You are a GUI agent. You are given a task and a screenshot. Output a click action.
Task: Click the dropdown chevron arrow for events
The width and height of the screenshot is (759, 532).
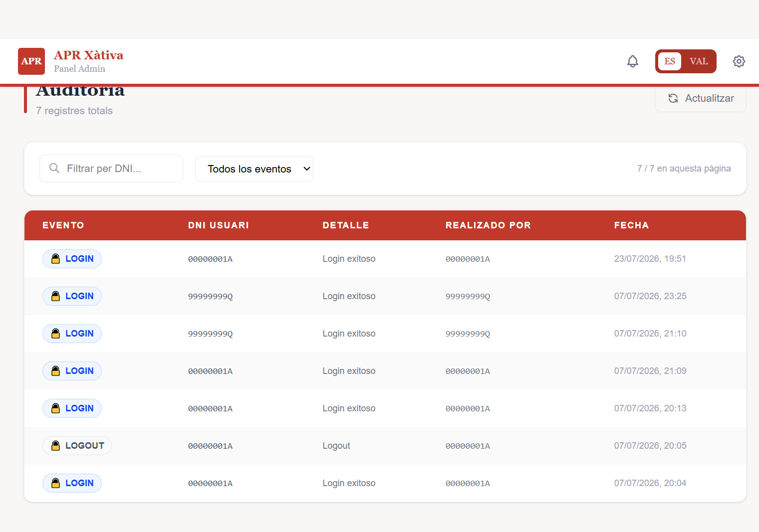tap(307, 169)
